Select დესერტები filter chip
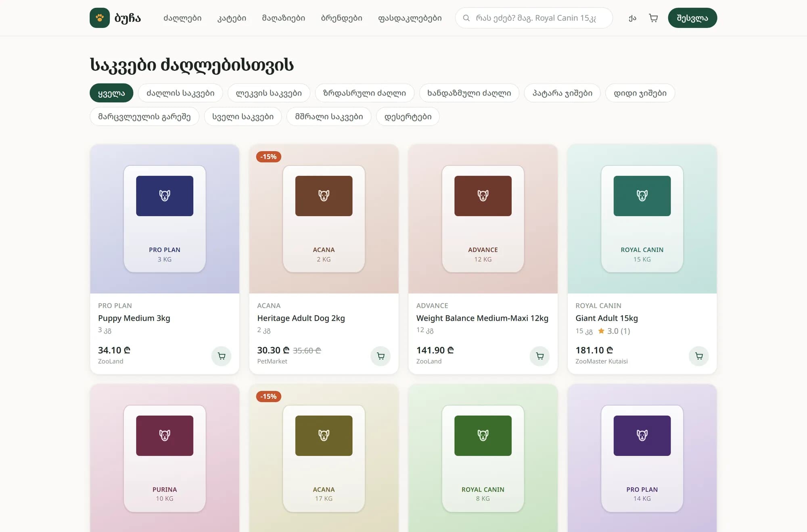807x532 pixels. pos(408,117)
